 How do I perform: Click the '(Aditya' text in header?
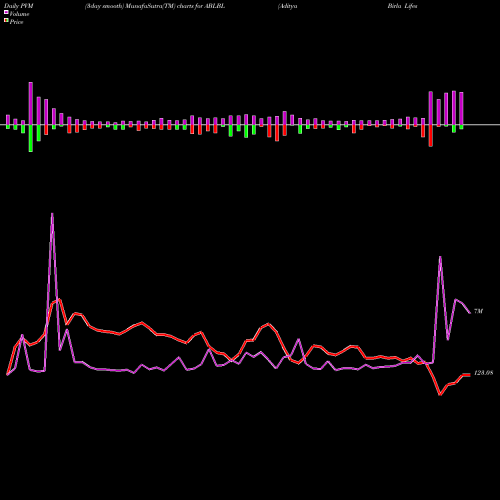(x=288, y=6)
